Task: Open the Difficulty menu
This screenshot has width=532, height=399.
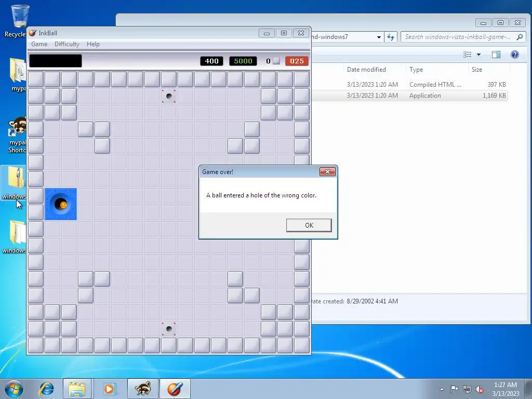Action: 67,44
